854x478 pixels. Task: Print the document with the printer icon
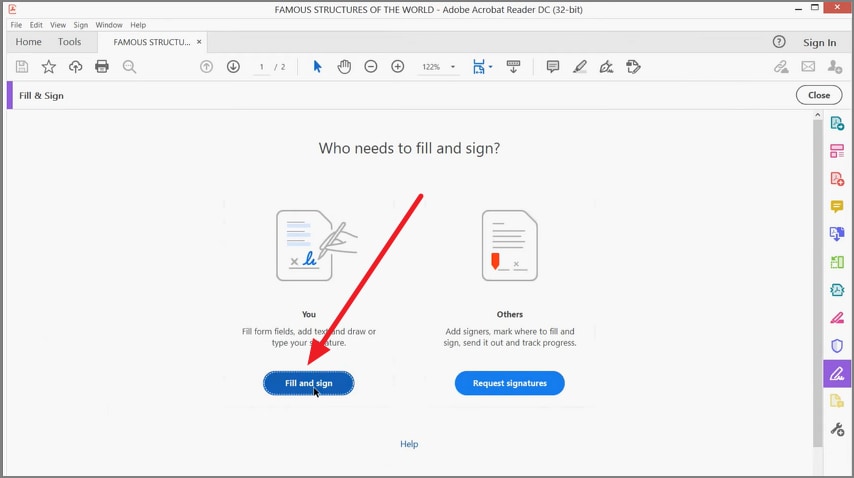point(102,66)
